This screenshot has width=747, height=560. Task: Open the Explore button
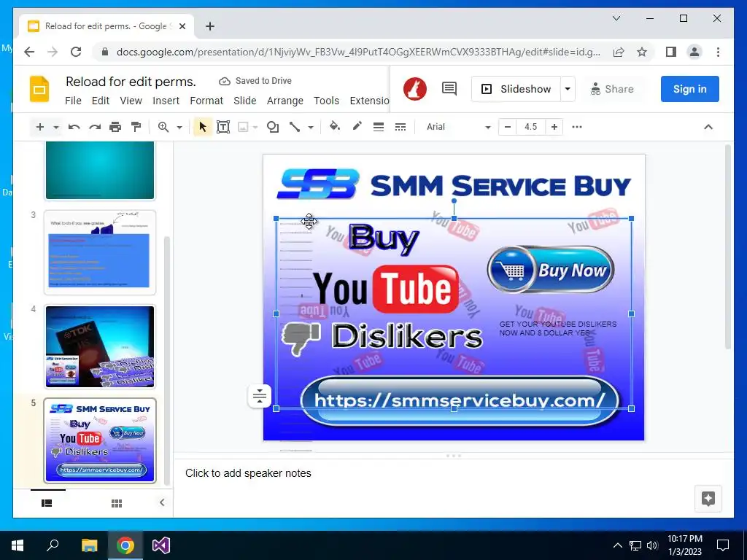tap(708, 499)
